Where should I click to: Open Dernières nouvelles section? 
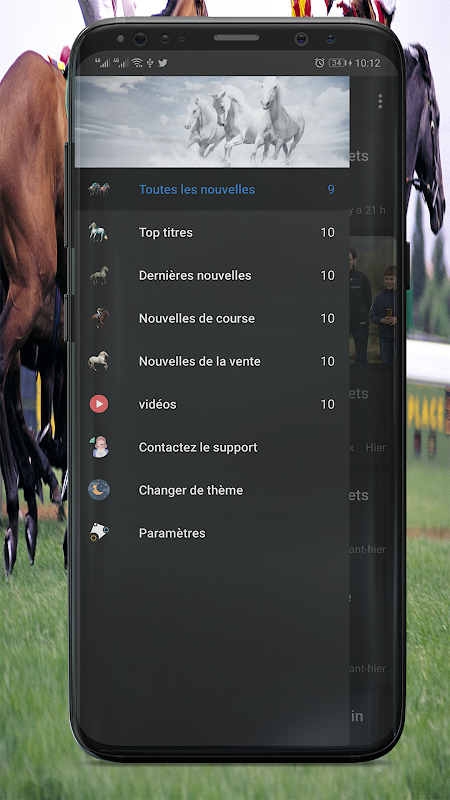tap(212, 276)
